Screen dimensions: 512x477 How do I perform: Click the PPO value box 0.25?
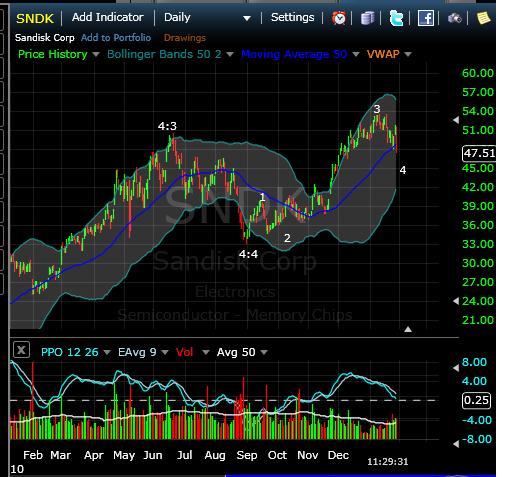[x=476, y=400]
